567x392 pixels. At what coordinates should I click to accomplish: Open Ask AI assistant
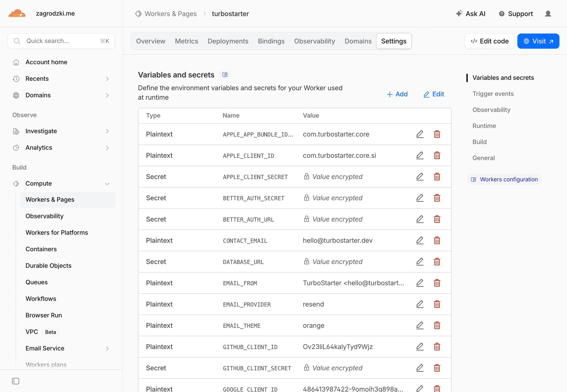pos(470,14)
